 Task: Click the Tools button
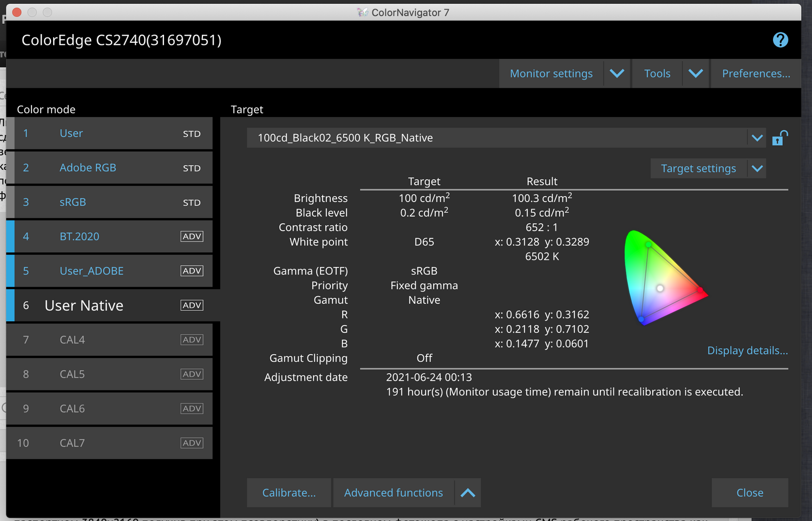(x=657, y=74)
